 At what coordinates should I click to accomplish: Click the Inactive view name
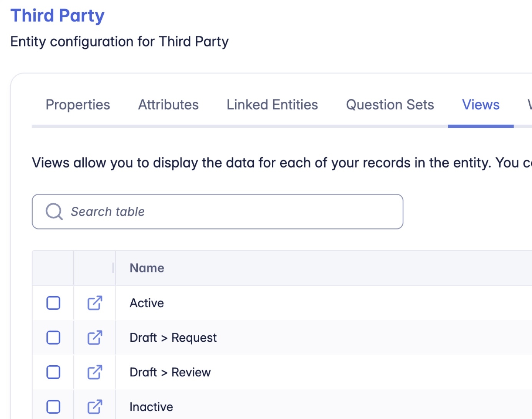151,407
